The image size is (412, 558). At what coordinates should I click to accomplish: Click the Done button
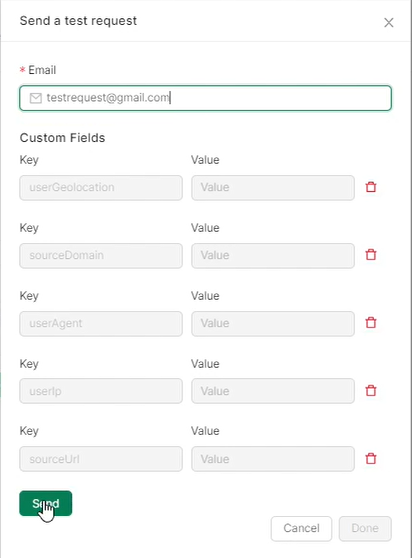[365, 528]
